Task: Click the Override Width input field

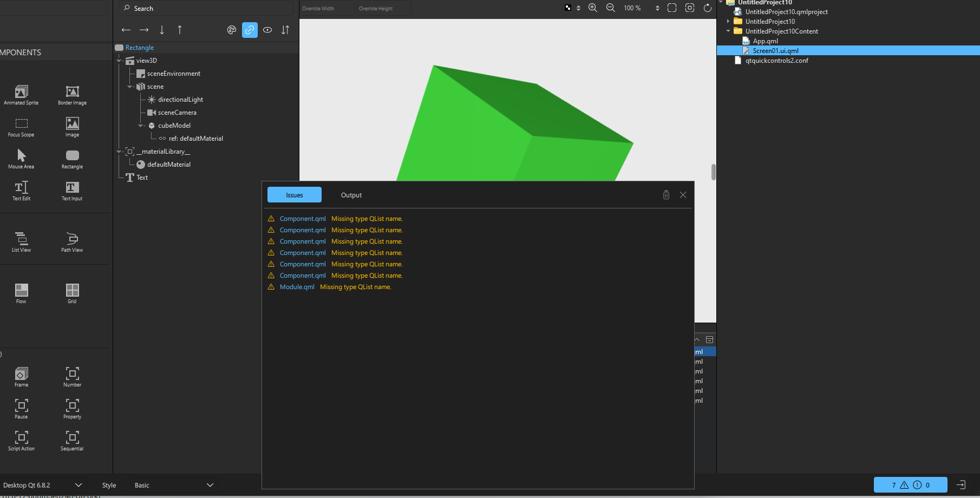Action: tap(326, 8)
